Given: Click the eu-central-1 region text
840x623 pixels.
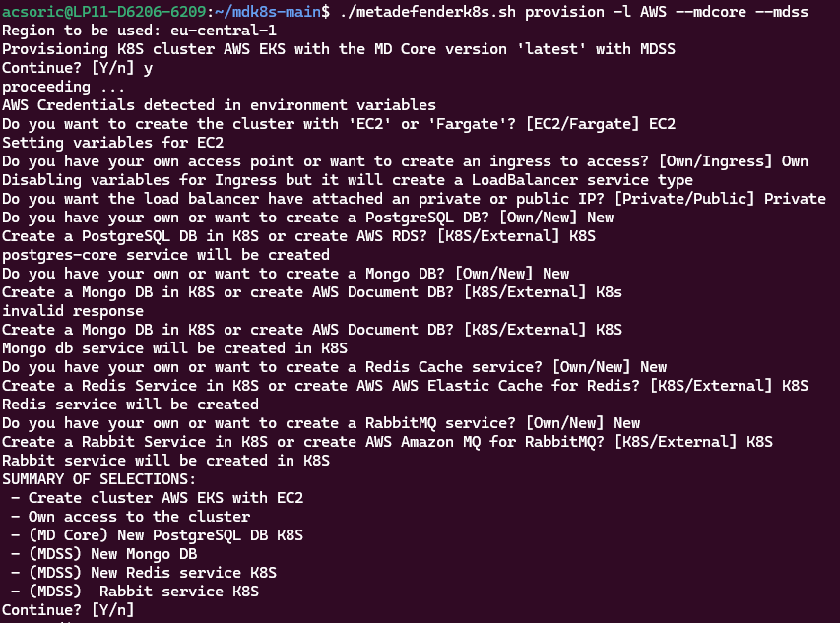Looking at the screenshot, I should pyautogui.click(x=224, y=31).
